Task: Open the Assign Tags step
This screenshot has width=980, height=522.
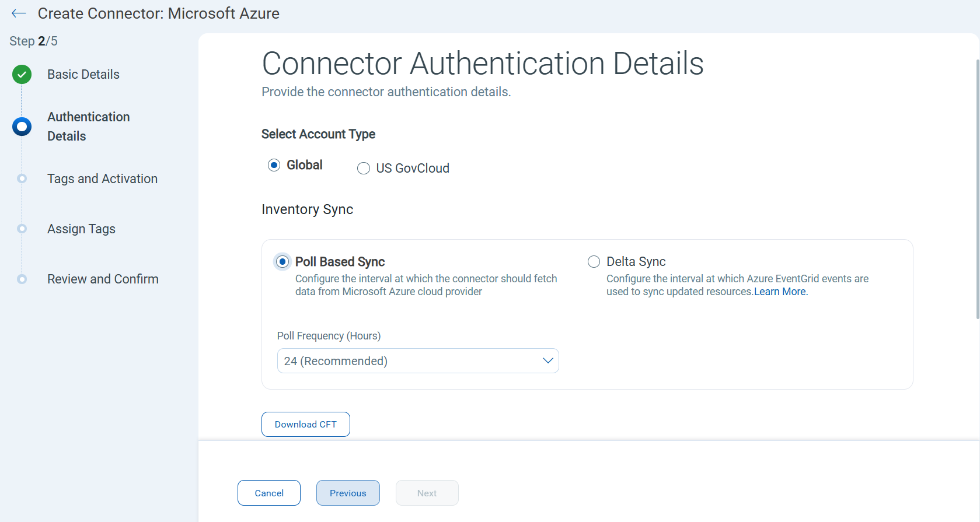Action: [x=82, y=229]
